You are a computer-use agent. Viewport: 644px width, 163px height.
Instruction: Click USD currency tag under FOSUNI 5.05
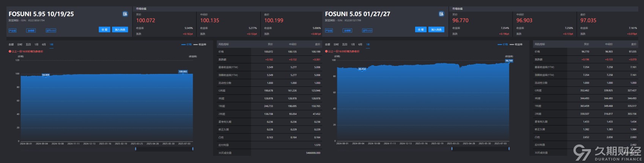click(x=367, y=31)
